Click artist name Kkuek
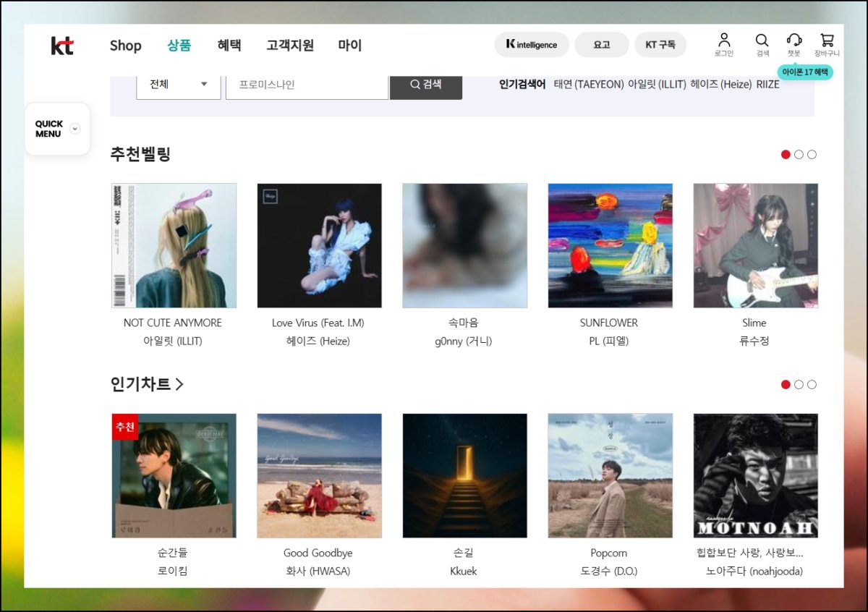The height and width of the screenshot is (612, 868). 464,571
